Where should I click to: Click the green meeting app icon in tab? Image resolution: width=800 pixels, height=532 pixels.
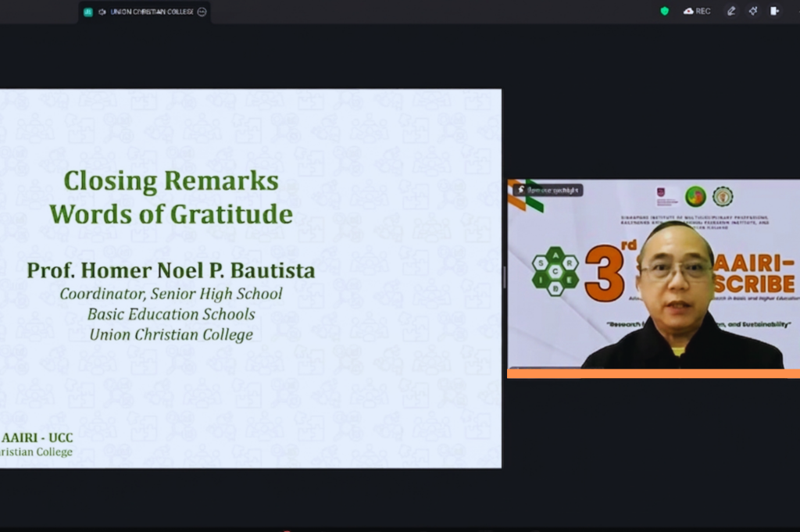tap(88, 12)
